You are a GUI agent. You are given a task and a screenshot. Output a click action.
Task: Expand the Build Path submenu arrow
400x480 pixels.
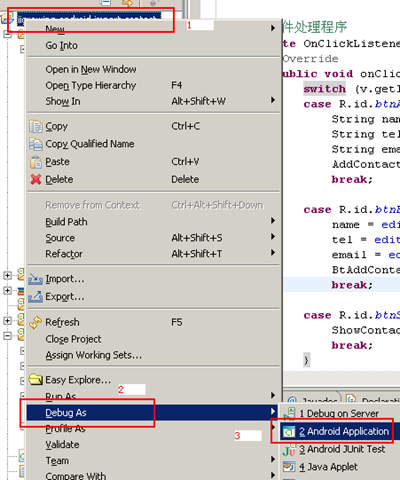click(x=273, y=221)
